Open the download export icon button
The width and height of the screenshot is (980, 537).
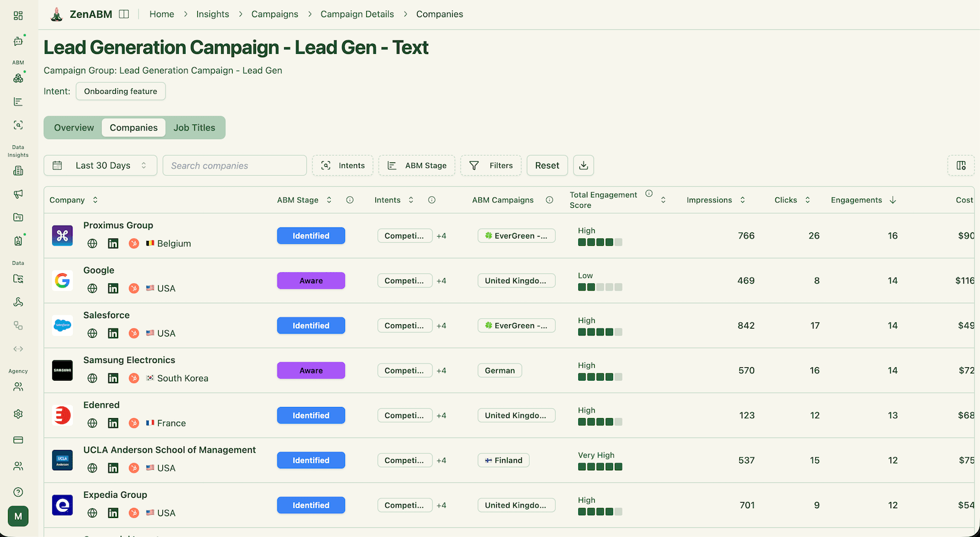pos(584,166)
